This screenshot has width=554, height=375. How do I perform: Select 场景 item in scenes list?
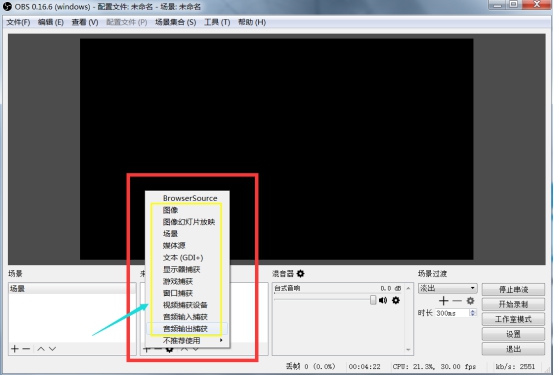(72, 289)
